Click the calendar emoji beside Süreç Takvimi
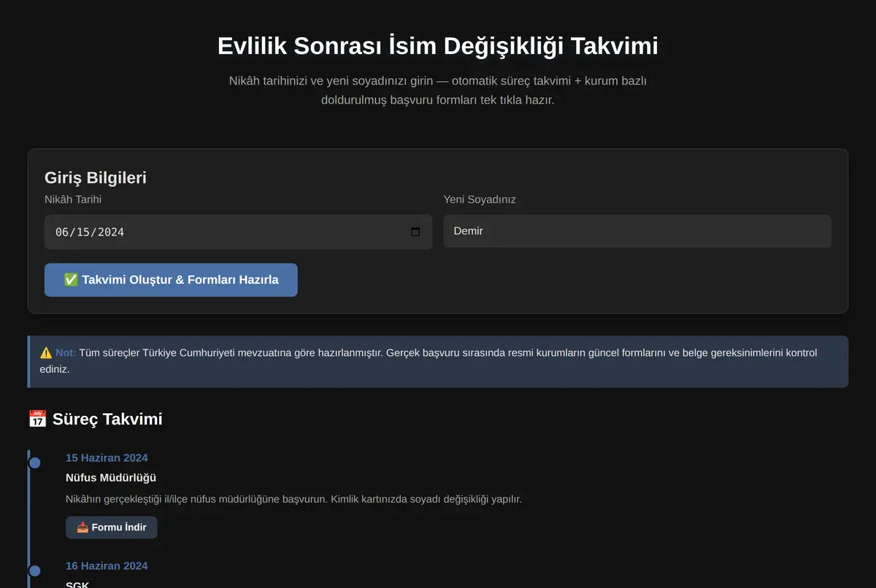Viewport: 876px width, 588px height. (x=37, y=419)
